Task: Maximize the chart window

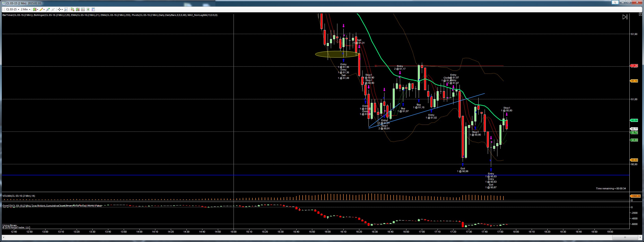Action: pyautogui.click(x=629, y=2)
